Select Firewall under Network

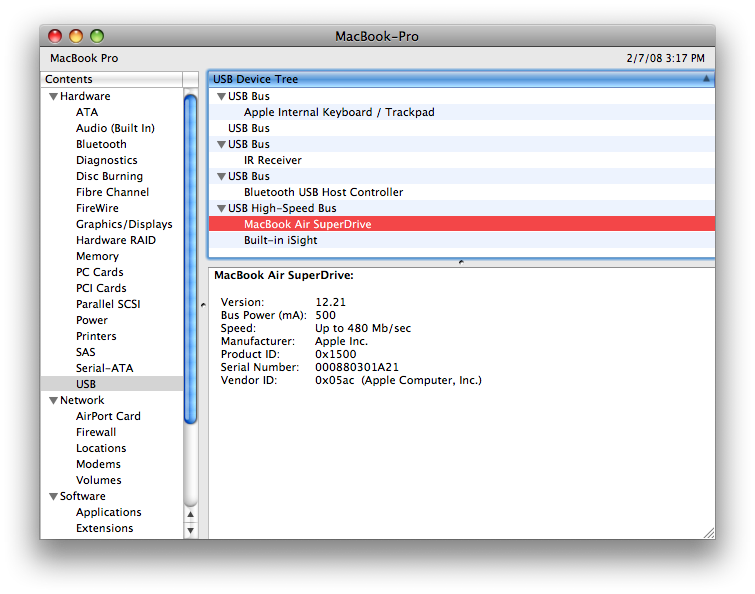click(x=96, y=432)
